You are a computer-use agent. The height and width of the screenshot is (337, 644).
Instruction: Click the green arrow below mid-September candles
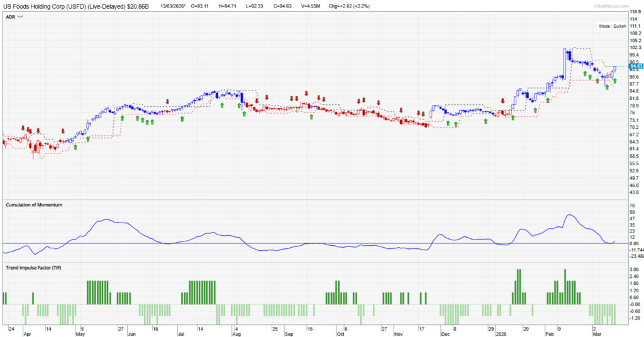[x=311, y=117]
